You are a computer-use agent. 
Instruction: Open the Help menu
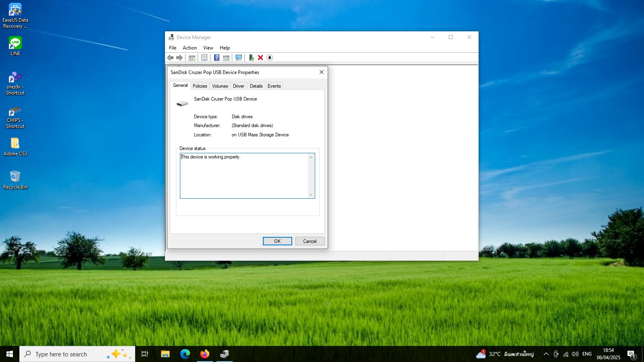point(225,47)
